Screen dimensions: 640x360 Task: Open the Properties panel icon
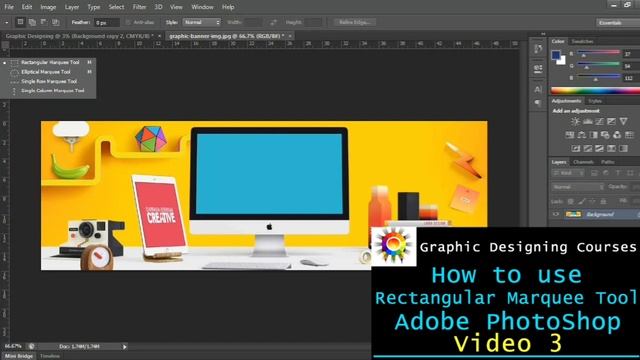coord(538,69)
